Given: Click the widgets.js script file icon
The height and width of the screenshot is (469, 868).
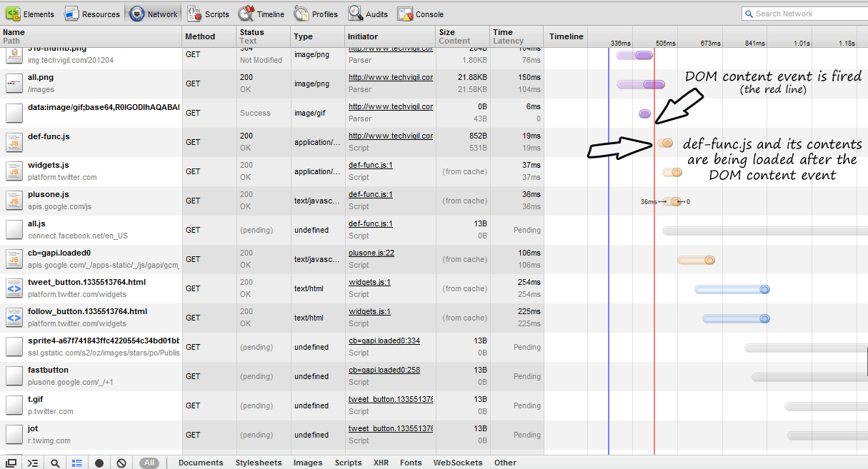Looking at the screenshot, I should (14, 171).
